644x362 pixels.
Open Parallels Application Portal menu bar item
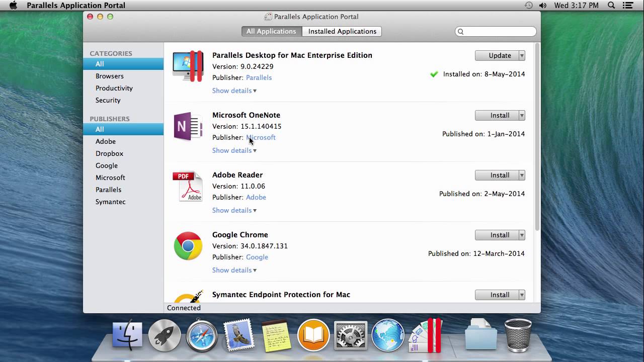point(76,6)
